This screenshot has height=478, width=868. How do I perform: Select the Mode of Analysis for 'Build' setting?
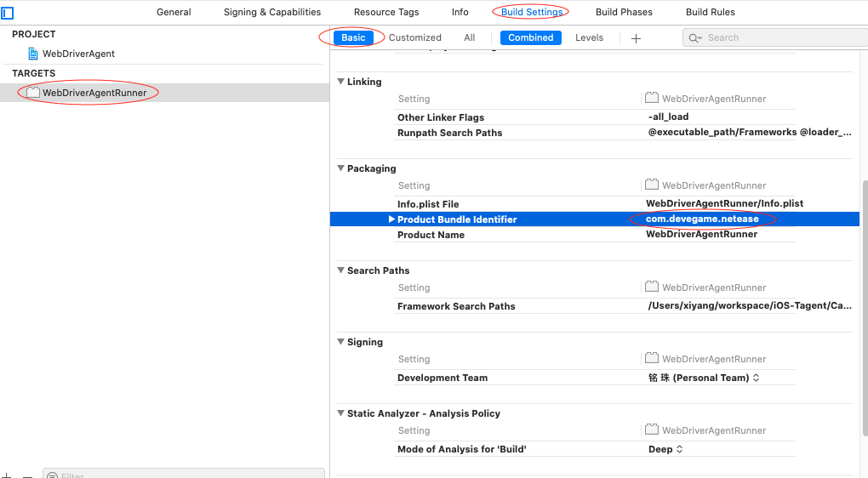(462, 449)
